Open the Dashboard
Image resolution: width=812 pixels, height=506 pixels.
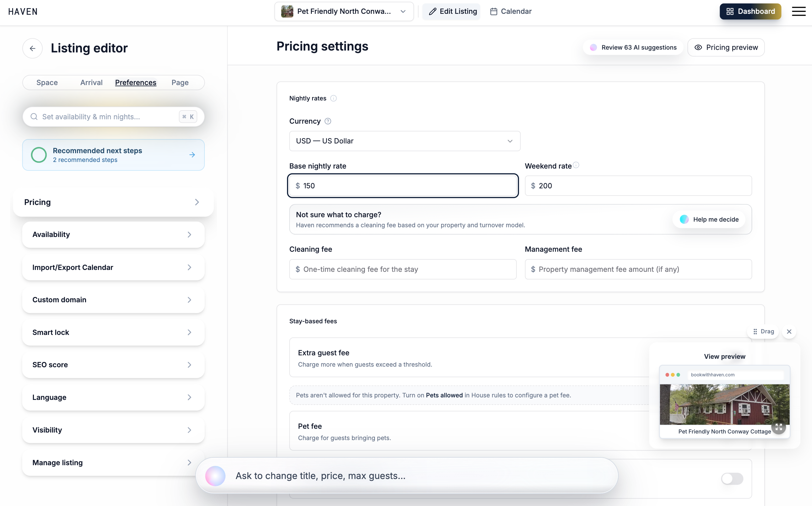click(x=750, y=11)
